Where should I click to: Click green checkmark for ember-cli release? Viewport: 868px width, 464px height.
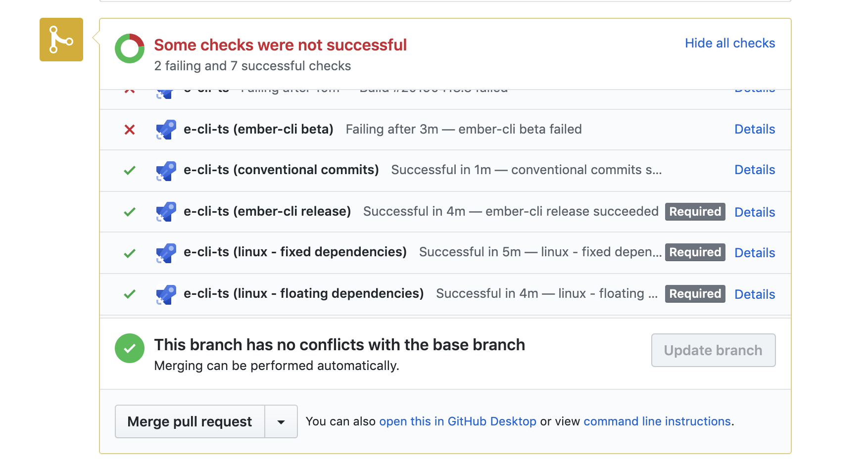point(130,212)
